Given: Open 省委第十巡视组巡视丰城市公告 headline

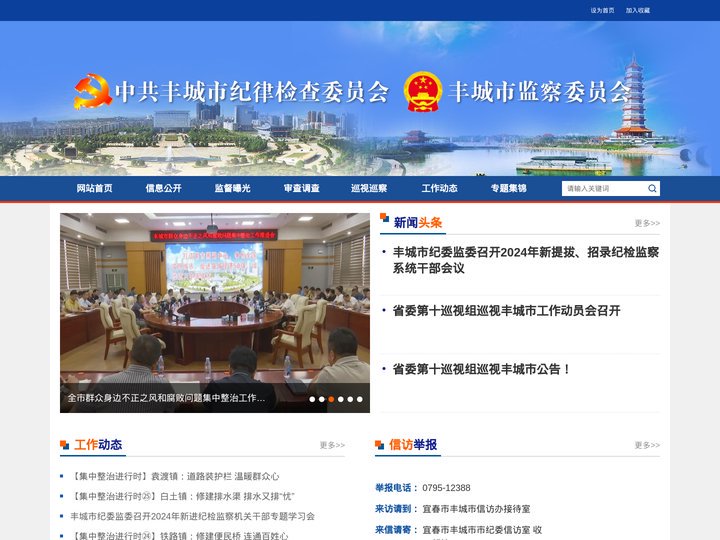Looking at the screenshot, I should point(481,369).
